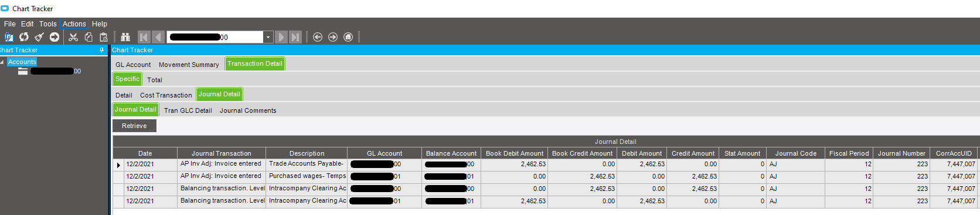
Task: Collapse the Accounts tree node
Action: [2, 62]
